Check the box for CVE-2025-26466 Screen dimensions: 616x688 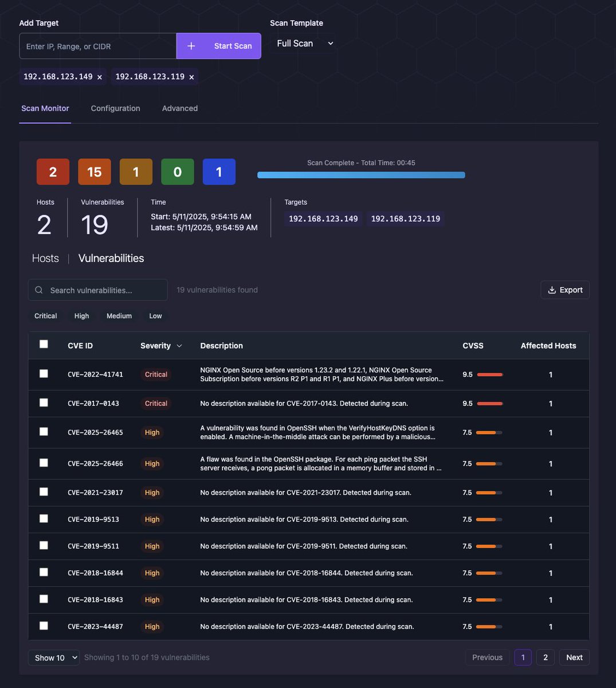coord(44,462)
